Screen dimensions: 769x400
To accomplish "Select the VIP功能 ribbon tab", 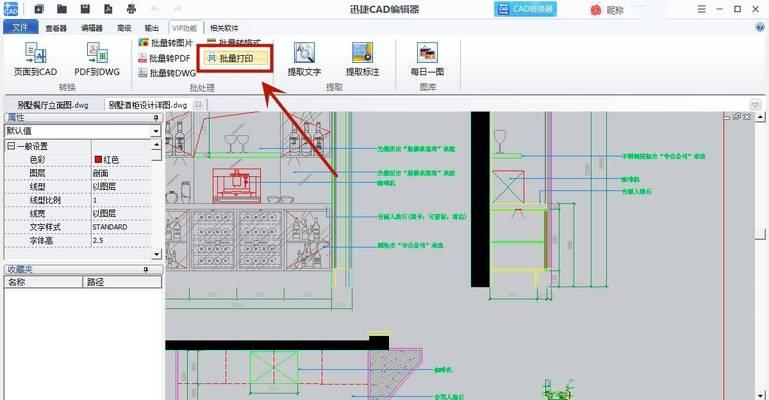I will click(185, 28).
